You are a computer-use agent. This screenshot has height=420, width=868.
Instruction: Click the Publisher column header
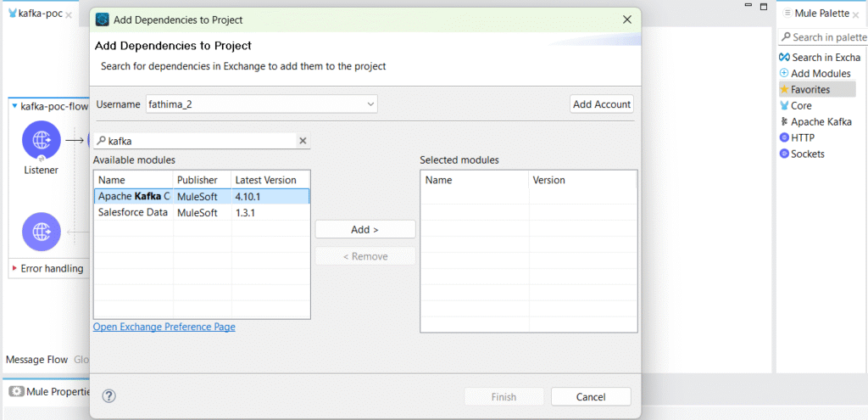(203, 180)
